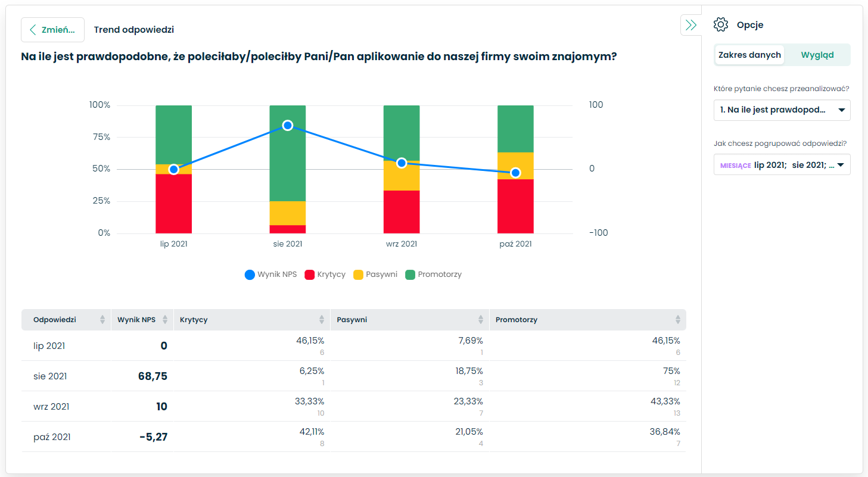This screenshot has width=868, height=477.
Task: Click the NPS score 0 cell for lip 2021
Action: click(x=164, y=346)
